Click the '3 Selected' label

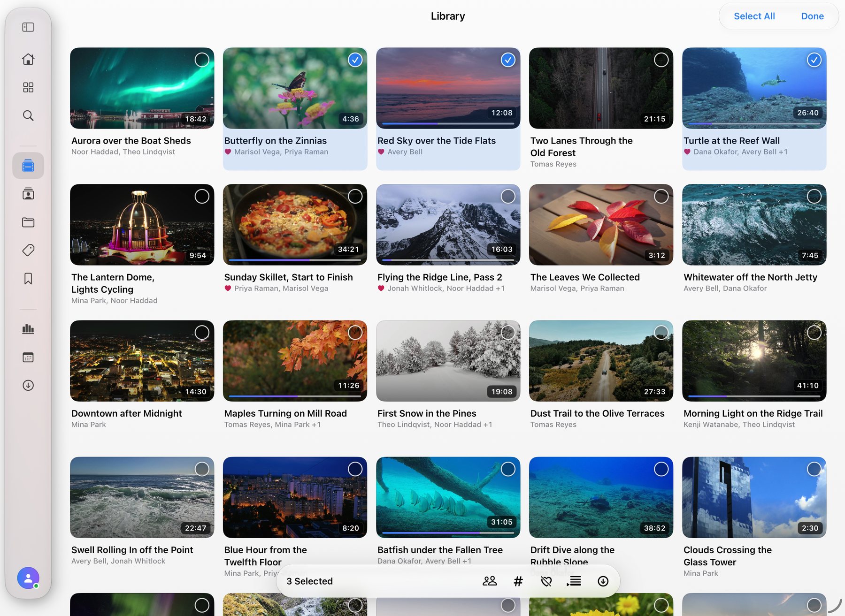coord(309,581)
